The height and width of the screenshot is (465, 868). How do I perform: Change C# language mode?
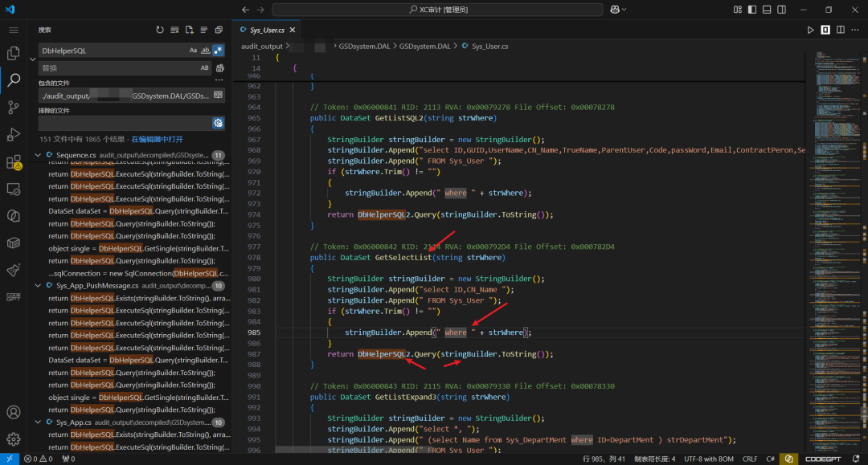770,459
